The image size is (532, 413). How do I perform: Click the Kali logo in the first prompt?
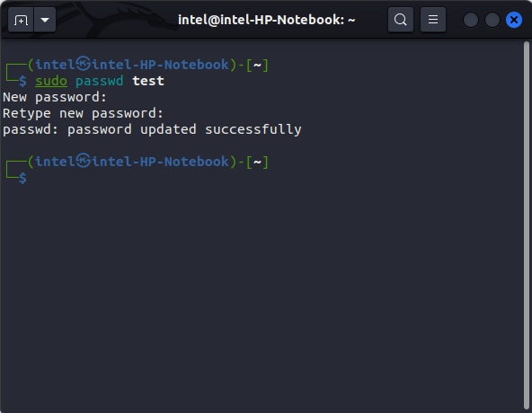click(x=83, y=64)
